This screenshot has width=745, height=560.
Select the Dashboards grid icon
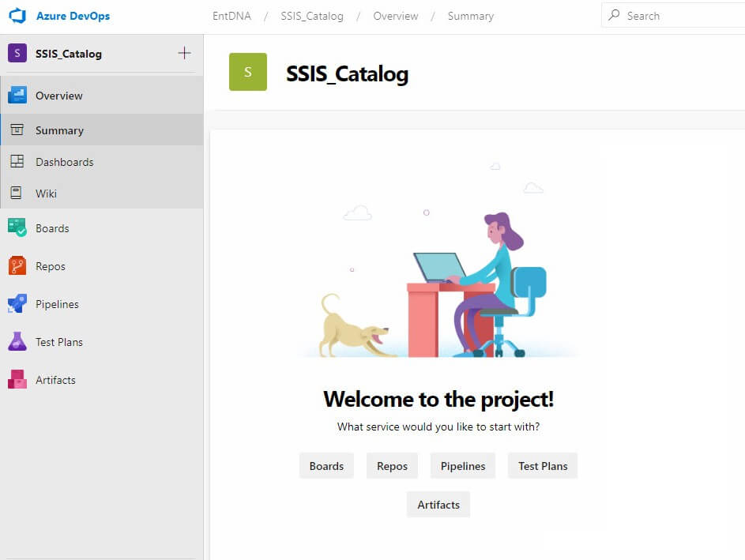17,161
